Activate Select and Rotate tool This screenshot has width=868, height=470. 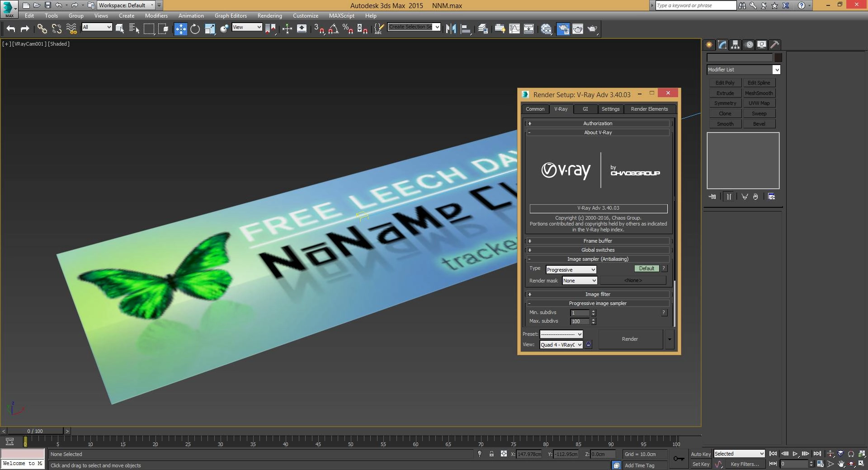point(195,29)
